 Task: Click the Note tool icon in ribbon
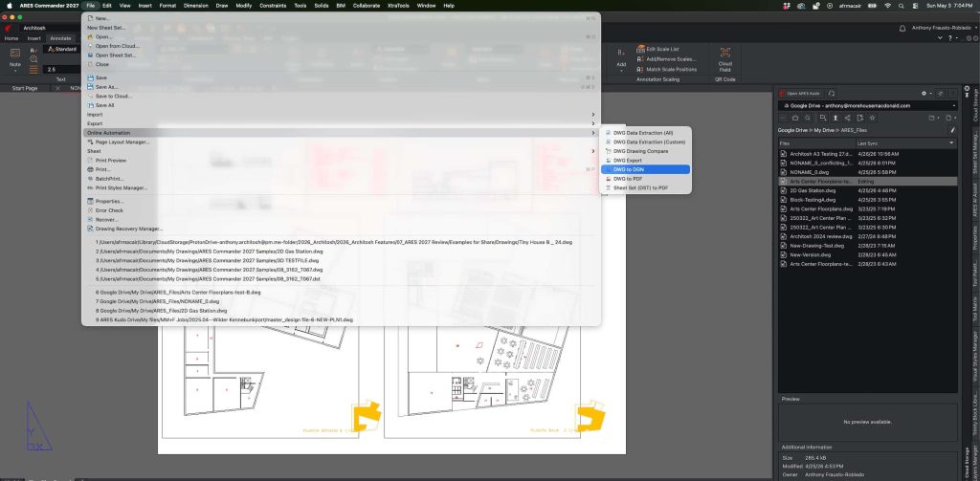pyautogui.click(x=15, y=54)
